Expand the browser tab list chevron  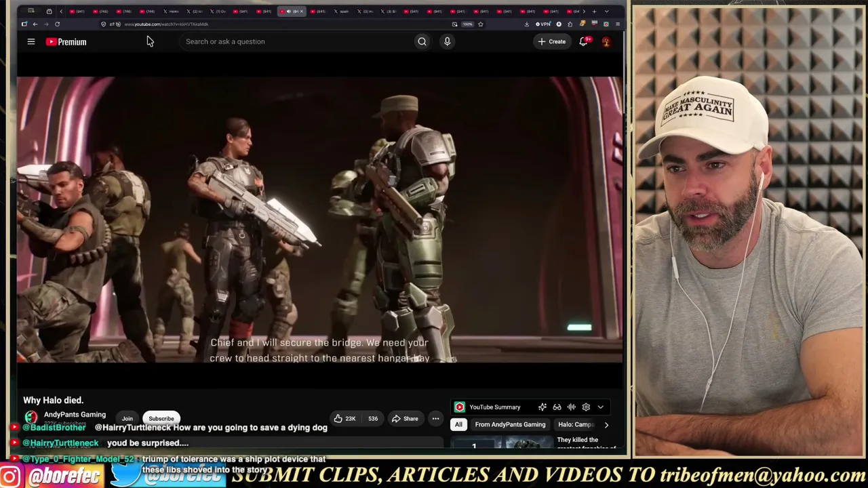pyautogui.click(x=606, y=12)
